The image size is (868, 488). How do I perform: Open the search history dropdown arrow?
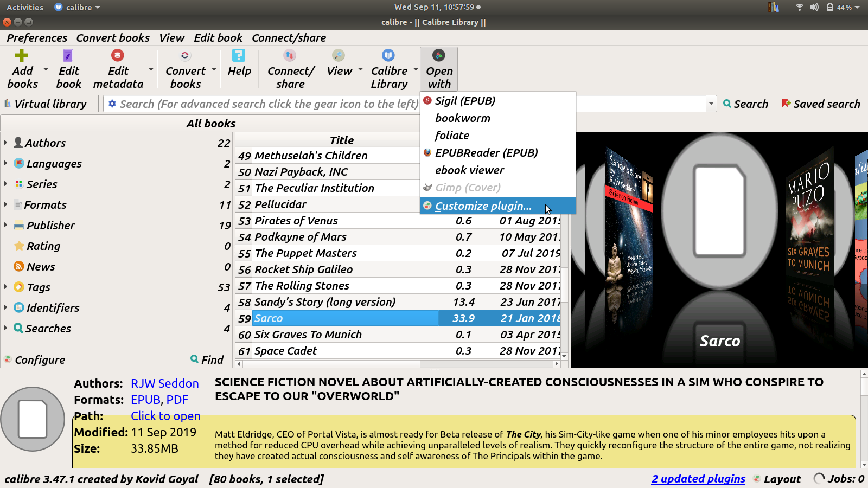pyautogui.click(x=711, y=104)
